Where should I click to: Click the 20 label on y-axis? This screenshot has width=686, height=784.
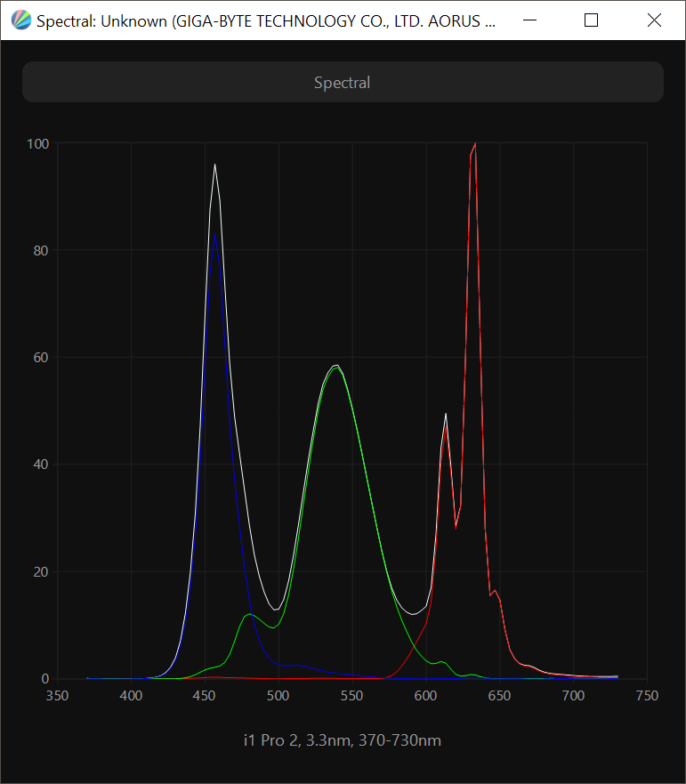41,572
